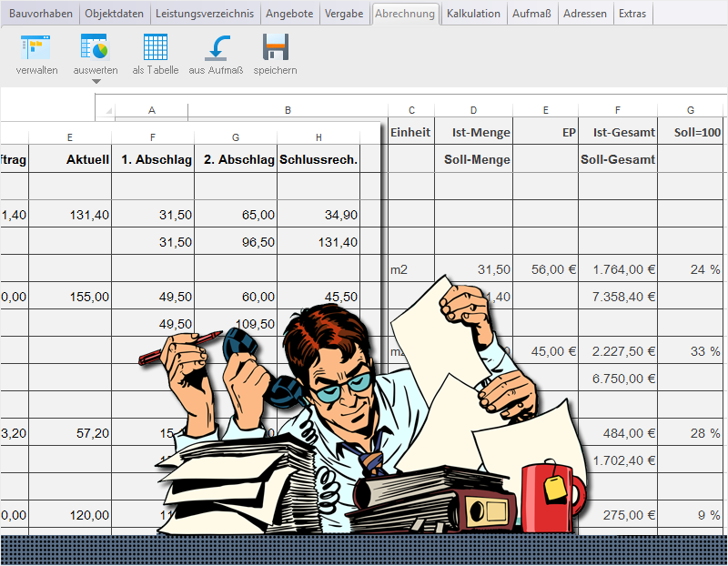
Task: Open the Vergabe tab
Action: pyautogui.click(x=344, y=14)
